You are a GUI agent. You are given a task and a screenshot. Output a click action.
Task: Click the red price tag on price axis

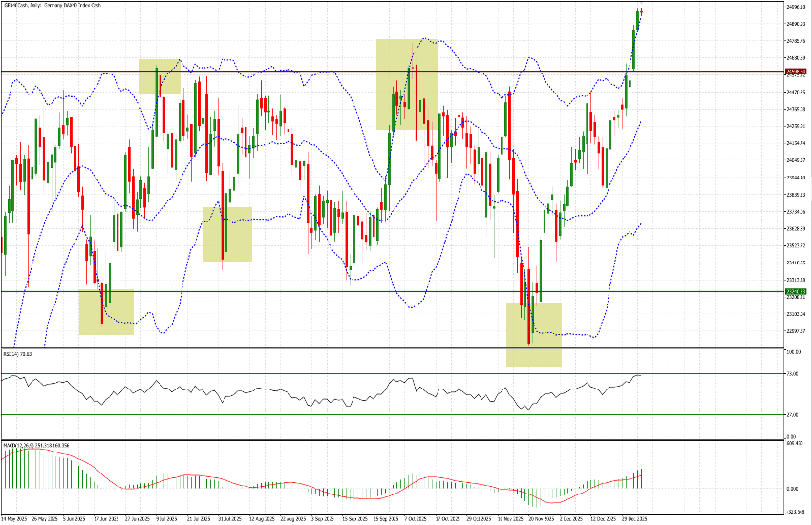click(x=796, y=72)
